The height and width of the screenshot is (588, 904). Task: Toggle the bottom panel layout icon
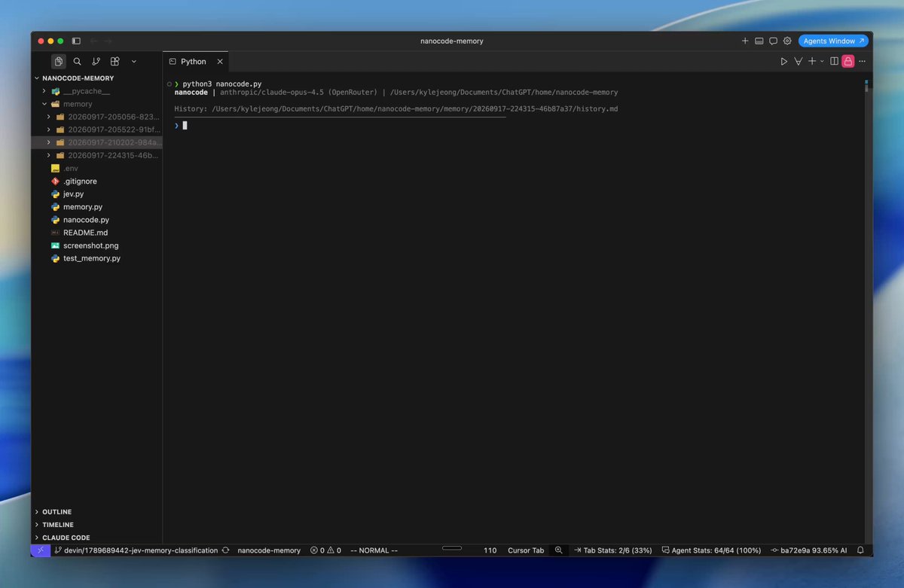pos(759,41)
